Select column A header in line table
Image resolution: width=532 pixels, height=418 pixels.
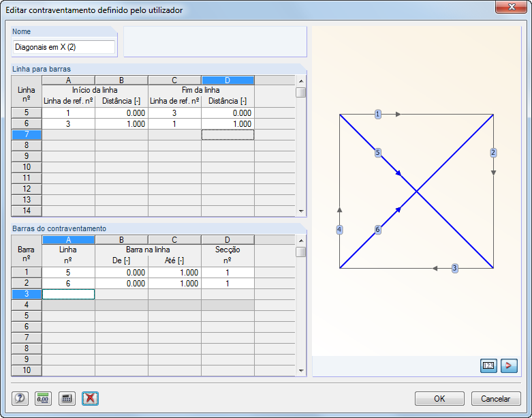pyautogui.click(x=68, y=80)
